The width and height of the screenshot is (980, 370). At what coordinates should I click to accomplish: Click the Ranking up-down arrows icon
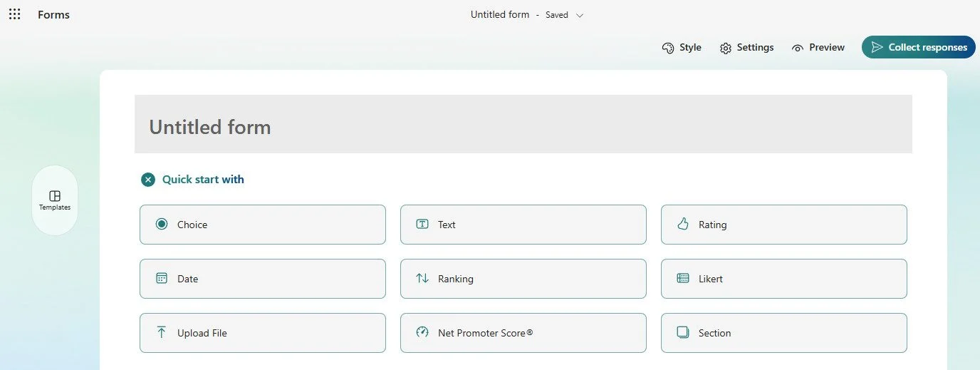pyautogui.click(x=422, y=278)
